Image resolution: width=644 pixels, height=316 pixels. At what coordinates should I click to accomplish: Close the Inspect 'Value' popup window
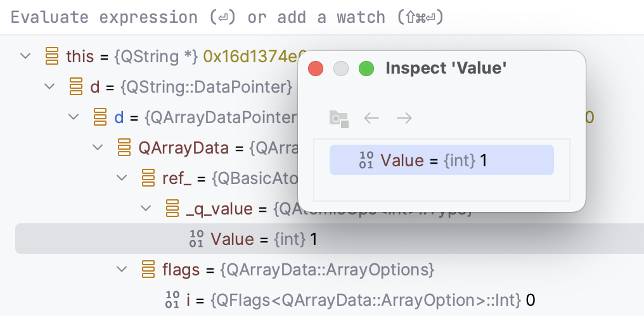tap(316, 69)
